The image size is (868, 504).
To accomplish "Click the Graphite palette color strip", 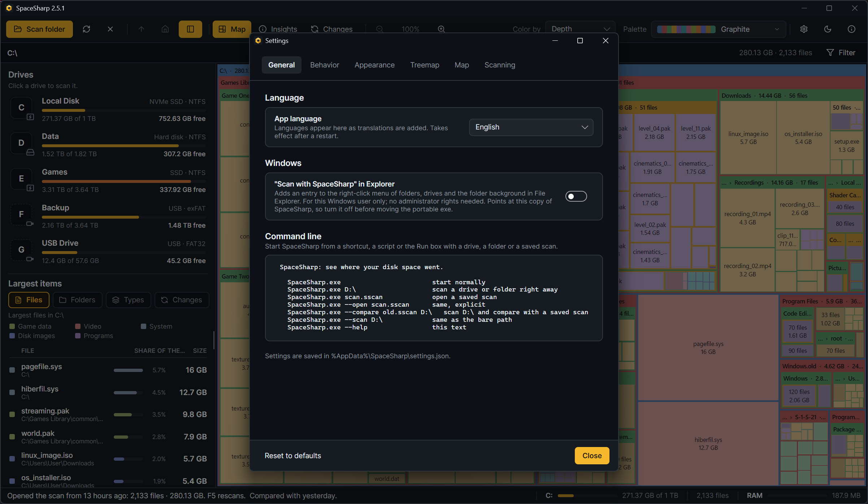I will click(686, 29).
